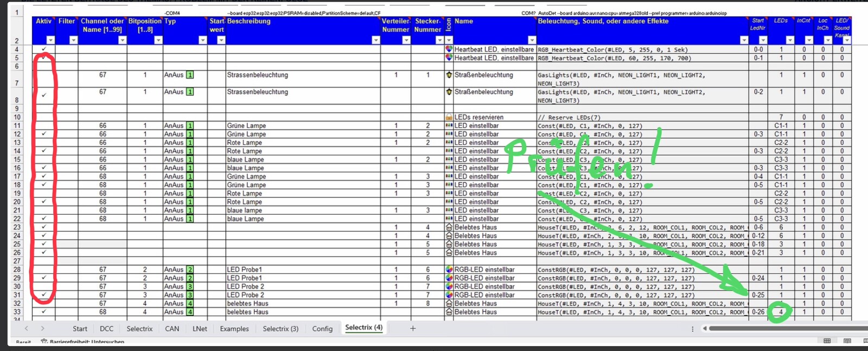This screenshot has height=351, width=868.
Task: Click the LEDs reservieren lock icon
Action: [449, 117]
